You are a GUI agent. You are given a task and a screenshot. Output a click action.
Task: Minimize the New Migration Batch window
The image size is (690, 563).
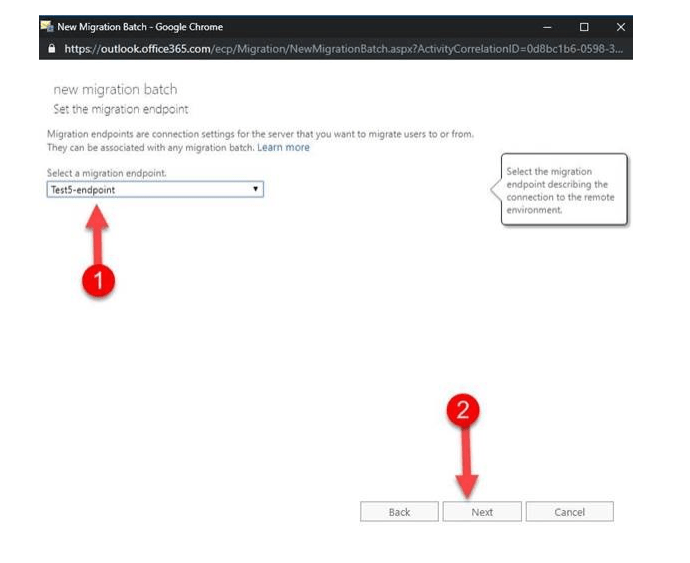click(x=547, y=27)
